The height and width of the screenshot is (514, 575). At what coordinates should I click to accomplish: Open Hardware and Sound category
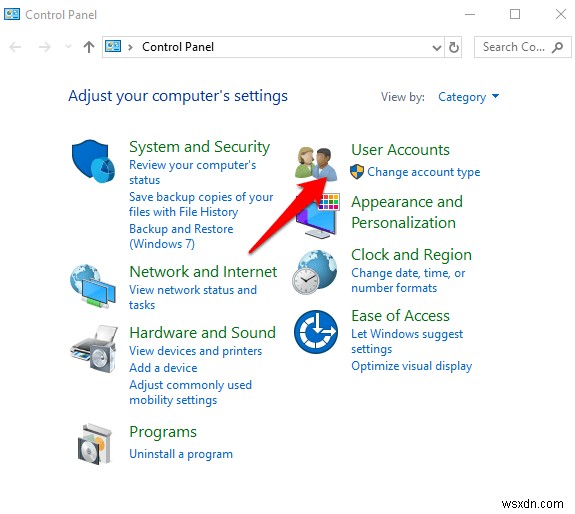point(202,333)
